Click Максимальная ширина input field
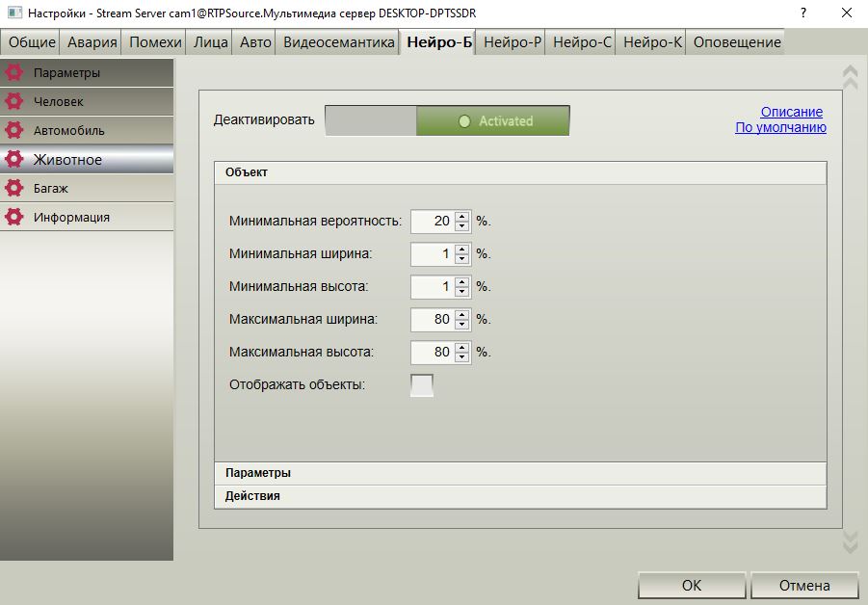 tap(433, 319)
